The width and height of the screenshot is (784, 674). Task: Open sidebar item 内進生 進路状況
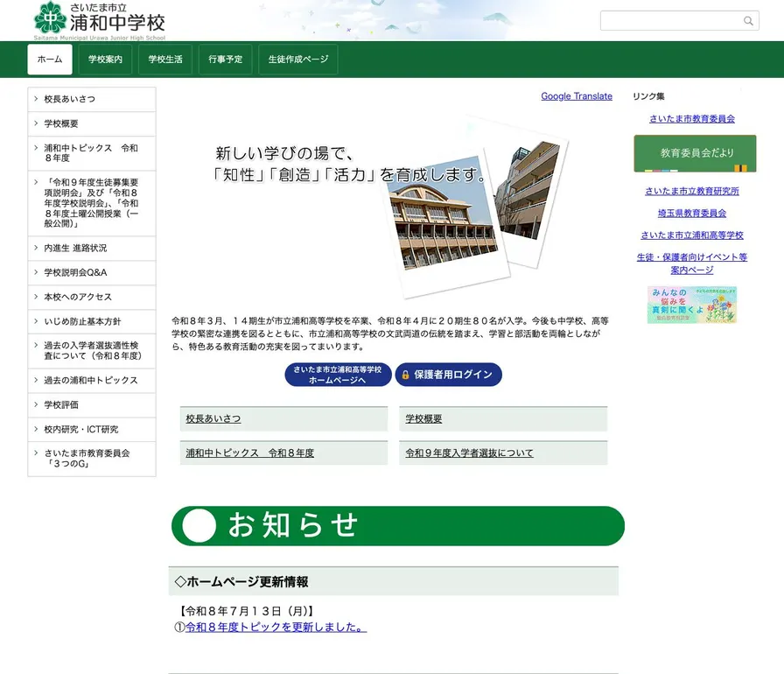pyautogui.click(x=92, y=249)
